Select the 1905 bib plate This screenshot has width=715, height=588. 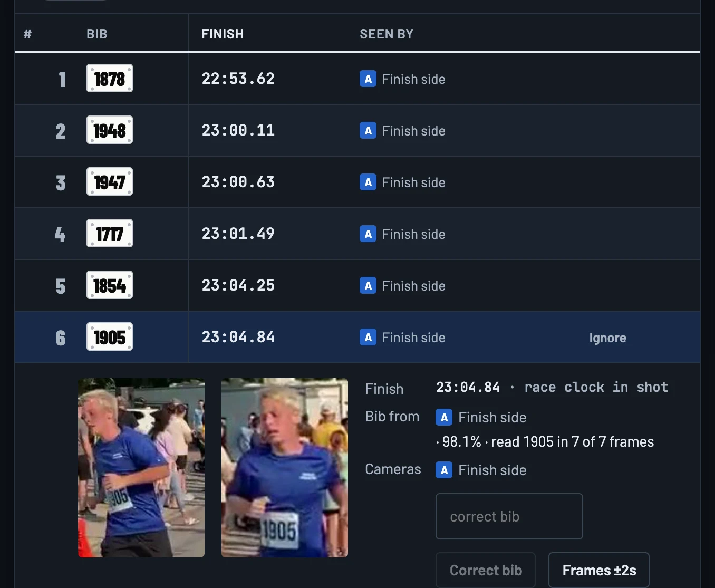coord(110,336)
